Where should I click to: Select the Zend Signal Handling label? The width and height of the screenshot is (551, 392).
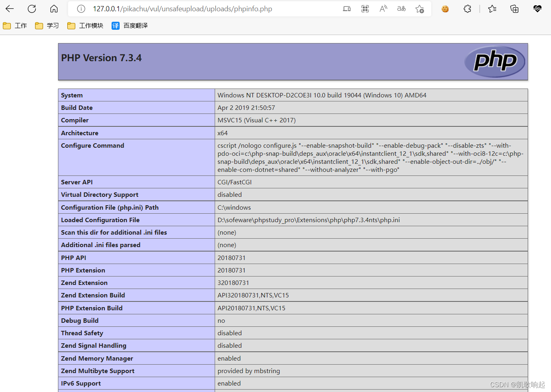(x=93, y=346)
